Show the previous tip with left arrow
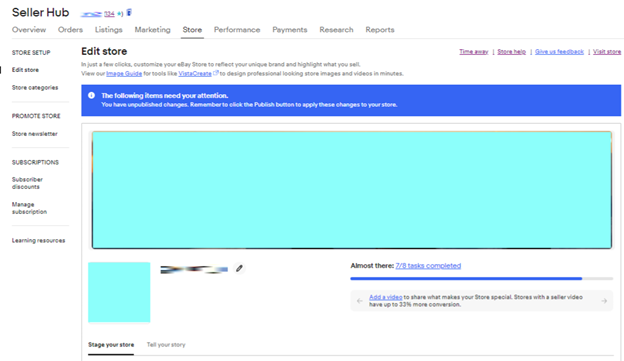 tap(359, 301)
